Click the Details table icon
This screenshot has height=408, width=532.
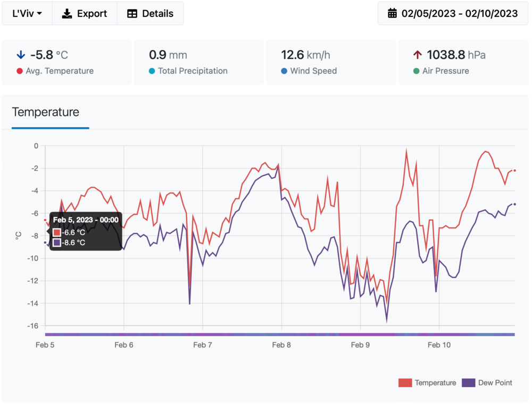point(132,14)
